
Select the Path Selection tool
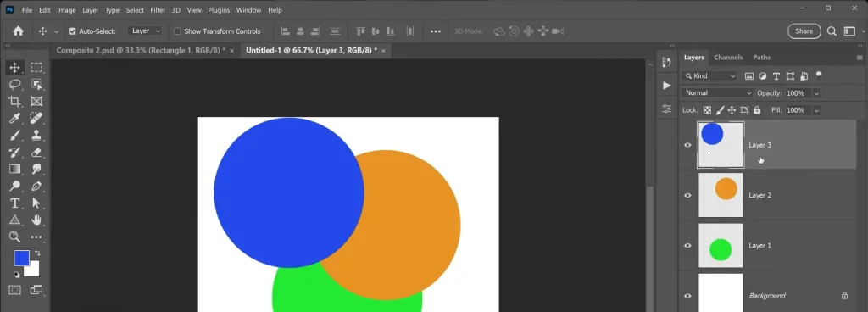pyautogui.click(x=36, y=203)
